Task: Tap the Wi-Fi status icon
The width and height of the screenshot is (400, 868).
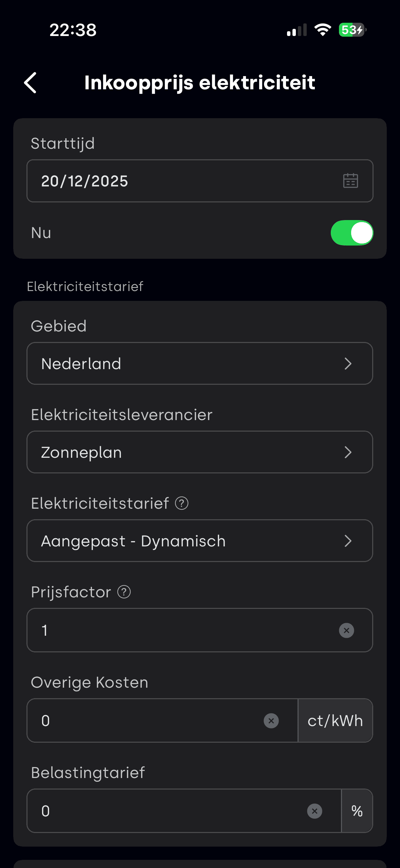Action: [322, 30]
